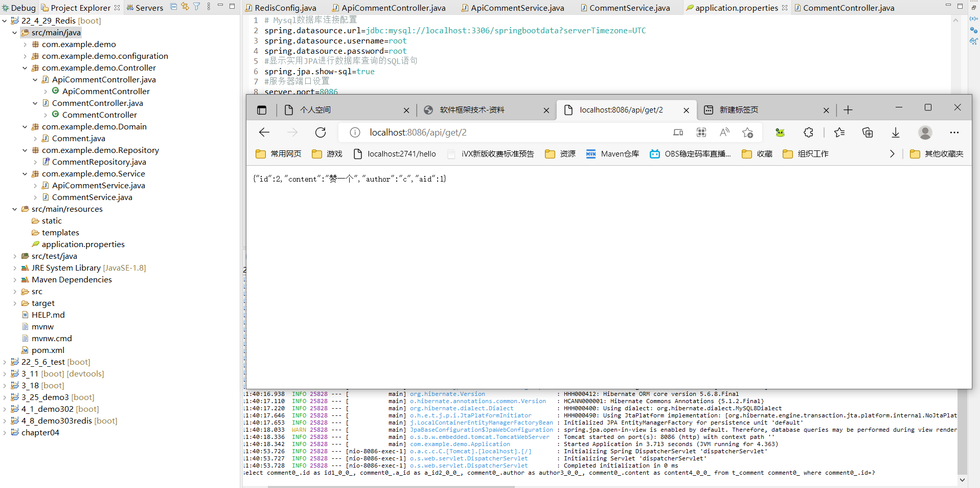Open the Project Explorer filter icon

197,7
